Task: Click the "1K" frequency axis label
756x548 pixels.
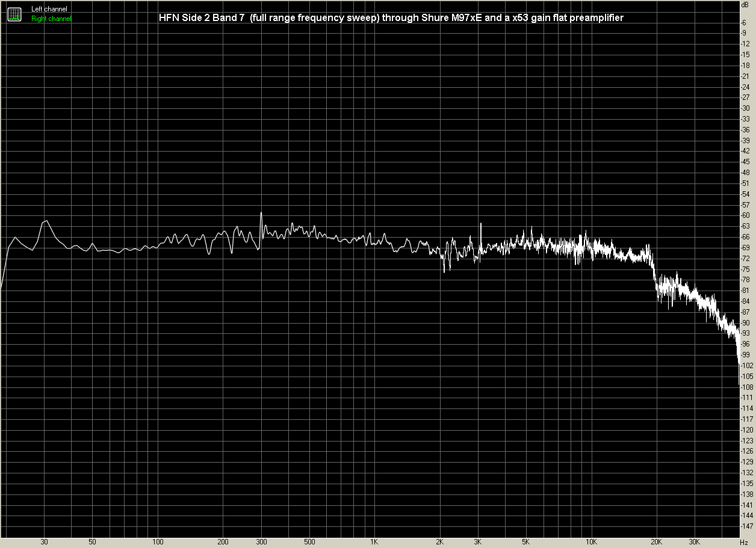Action: [374, 543]
